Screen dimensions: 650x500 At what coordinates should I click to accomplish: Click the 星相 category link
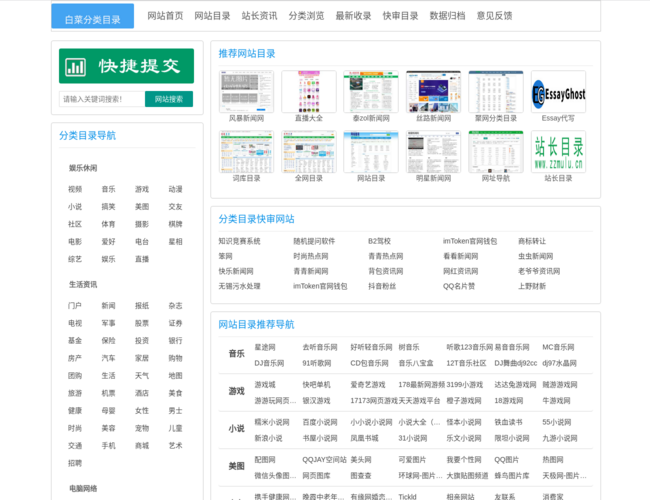[x=175, y=242]
